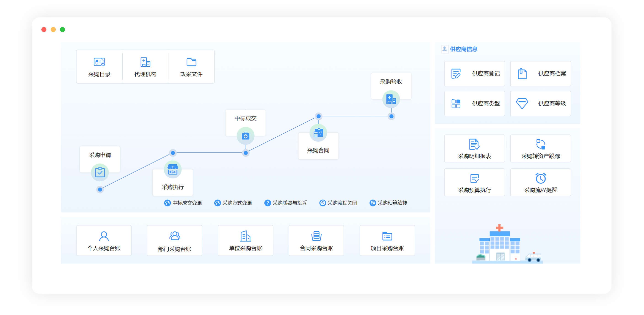Click the 采购验收 hospital icon
This screenshot has width=644, height=315.
(391, 99)
